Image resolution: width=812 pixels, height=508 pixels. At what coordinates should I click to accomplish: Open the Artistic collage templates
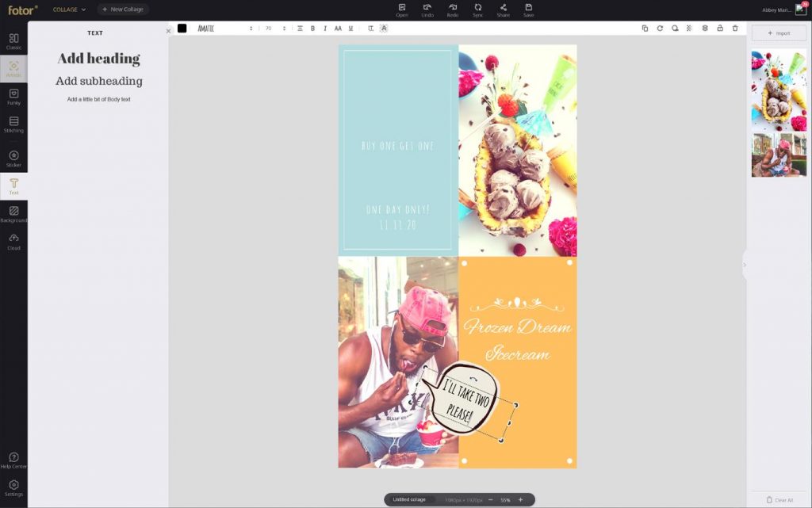click(x=13, y=69)
